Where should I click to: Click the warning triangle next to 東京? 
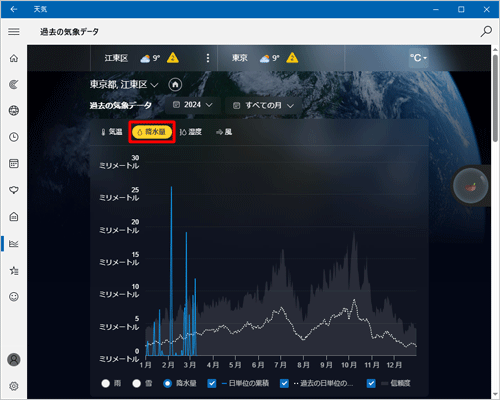point(292,58)
